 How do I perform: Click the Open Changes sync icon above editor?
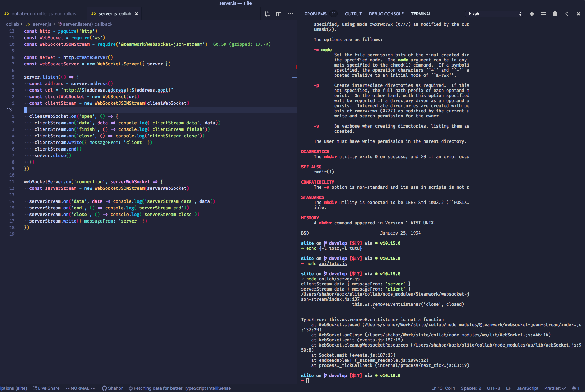pyautogui.click(x=267, y=13)
